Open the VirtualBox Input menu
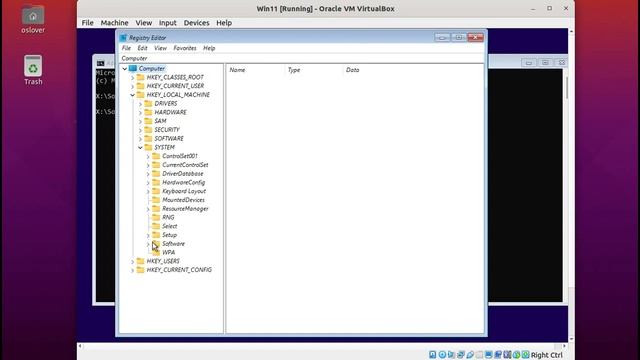 167,23
